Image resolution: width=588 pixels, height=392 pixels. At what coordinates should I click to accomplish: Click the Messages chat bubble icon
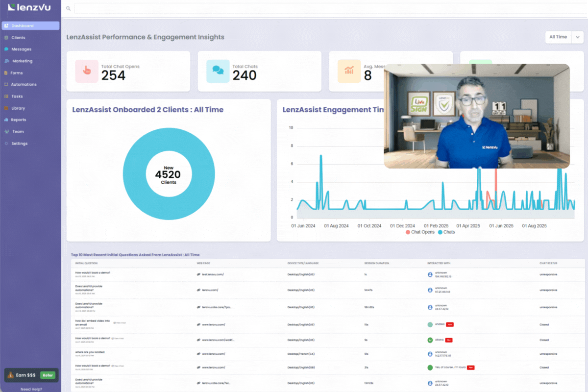pyautogui.click(x=6, y=49)
